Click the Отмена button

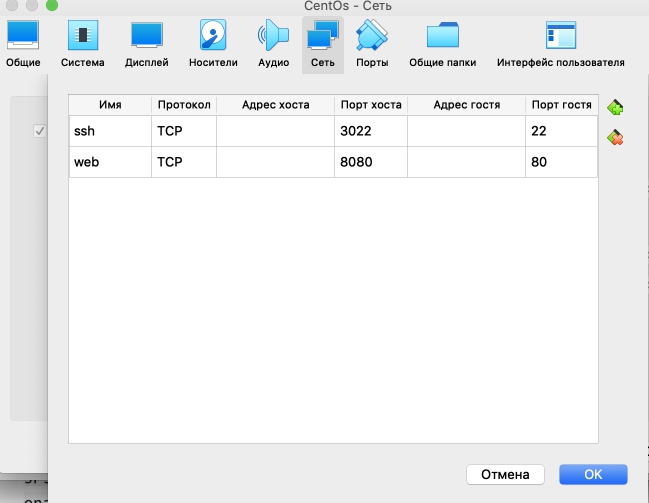pyautogui.click(x=505, y=473)
